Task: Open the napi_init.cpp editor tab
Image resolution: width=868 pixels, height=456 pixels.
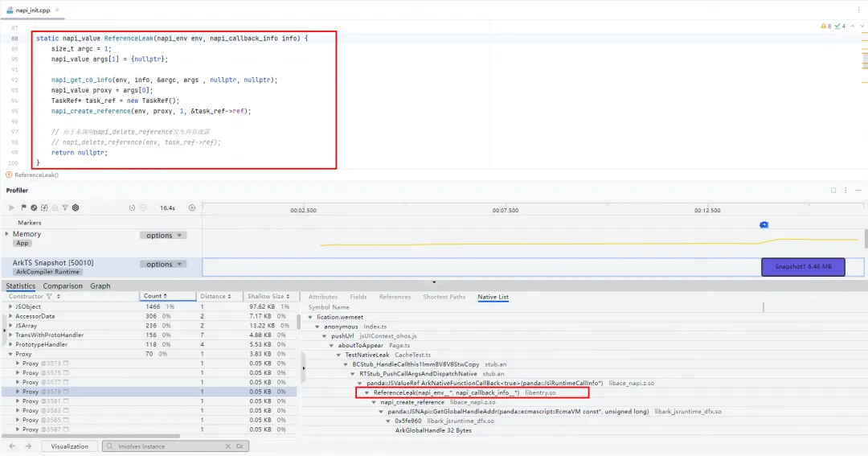Action: coord(32,10)
